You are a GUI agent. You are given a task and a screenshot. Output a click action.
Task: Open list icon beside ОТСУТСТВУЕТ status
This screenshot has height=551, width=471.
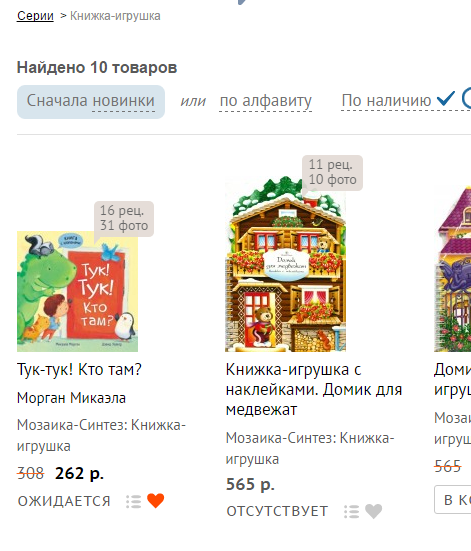coord(352,512)
